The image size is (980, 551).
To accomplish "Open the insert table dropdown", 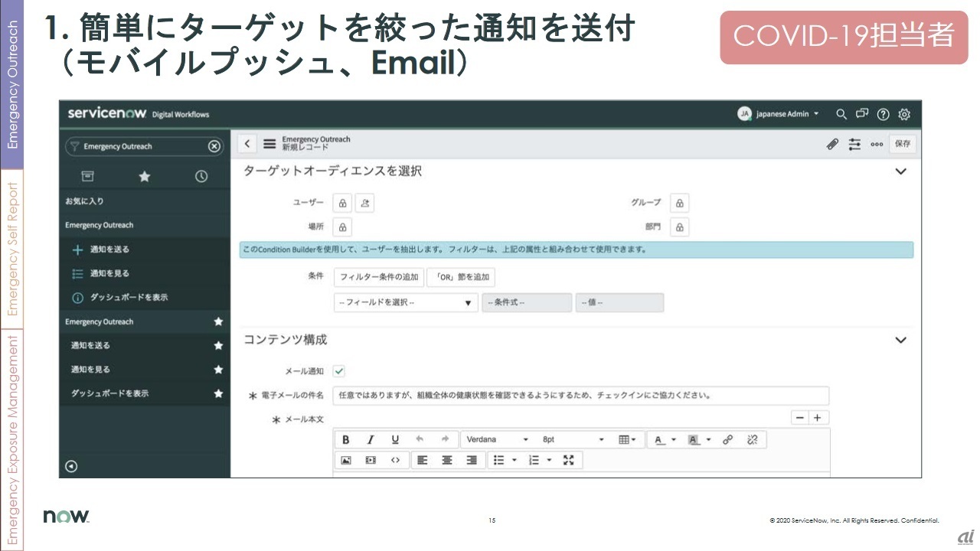I will click(x=628, y=439).
